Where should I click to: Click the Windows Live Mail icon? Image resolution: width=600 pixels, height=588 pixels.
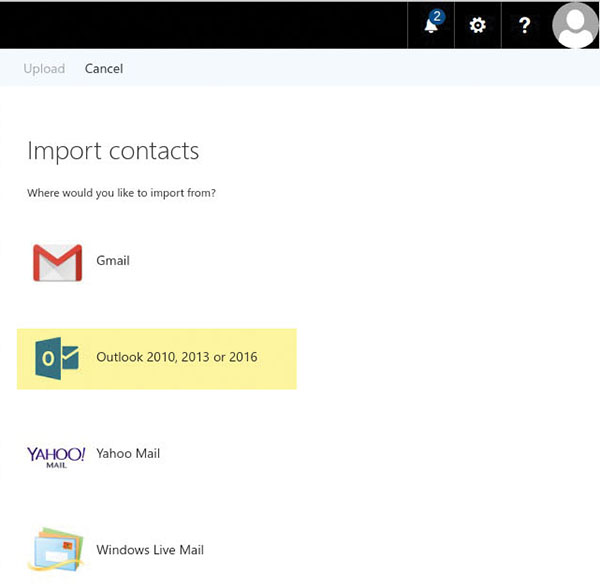(56, 549)
